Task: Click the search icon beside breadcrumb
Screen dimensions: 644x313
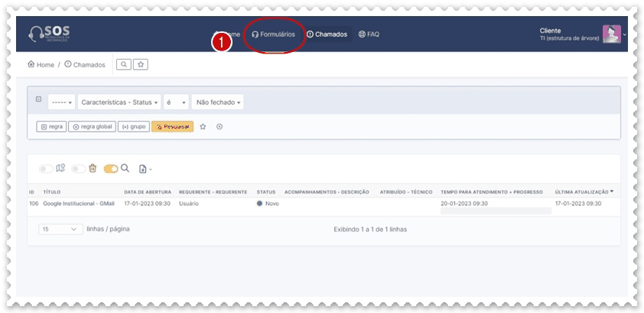Action: tap(124, 65)
